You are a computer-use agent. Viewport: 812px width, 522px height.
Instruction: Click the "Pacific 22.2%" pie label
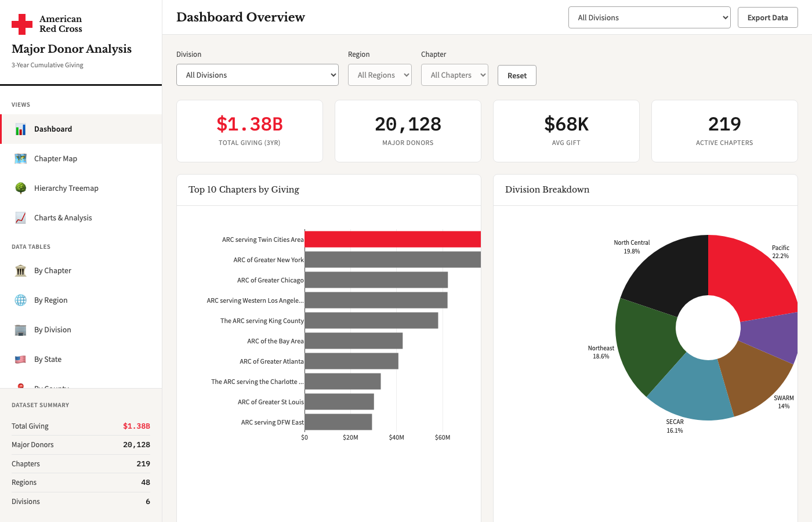781,252
